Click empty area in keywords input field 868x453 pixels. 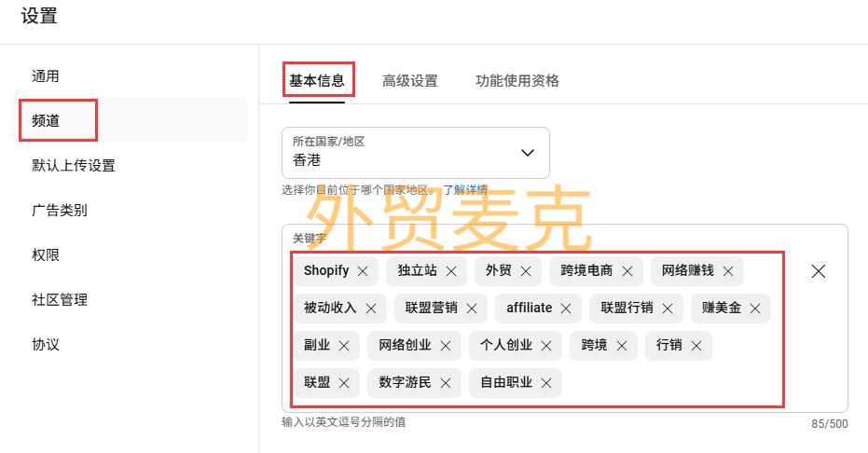tap(671, 383)
